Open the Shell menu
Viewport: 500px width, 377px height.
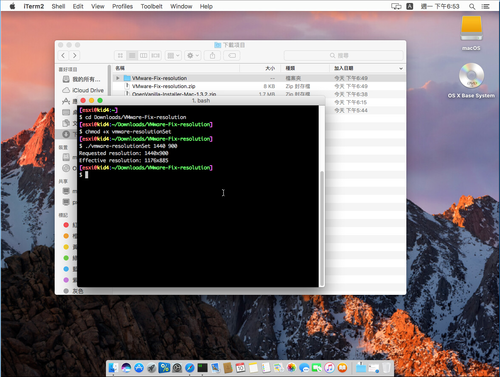(58, 6)
